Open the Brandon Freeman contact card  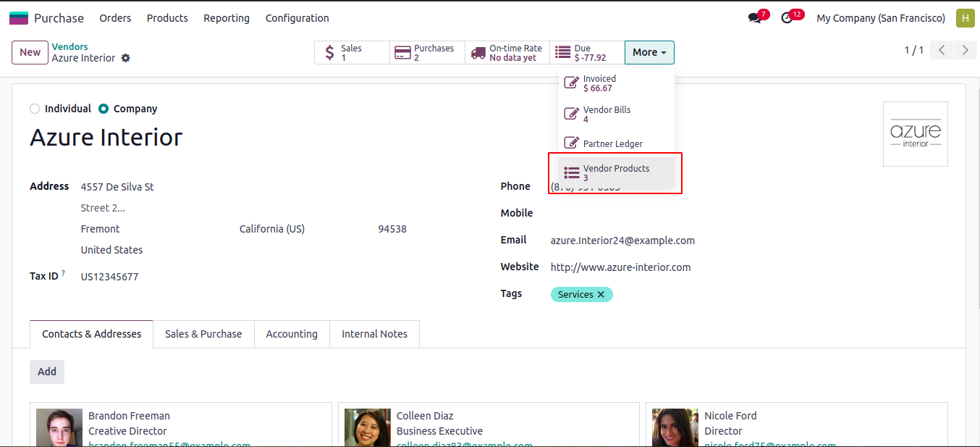pyautogui.click(x=181, y=425)
